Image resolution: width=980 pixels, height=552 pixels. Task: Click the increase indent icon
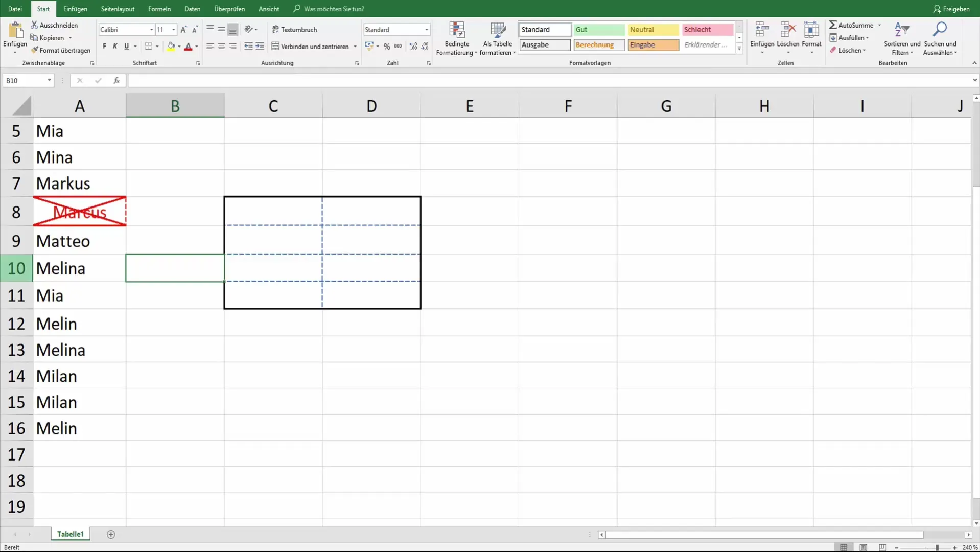tap(260, 47)
